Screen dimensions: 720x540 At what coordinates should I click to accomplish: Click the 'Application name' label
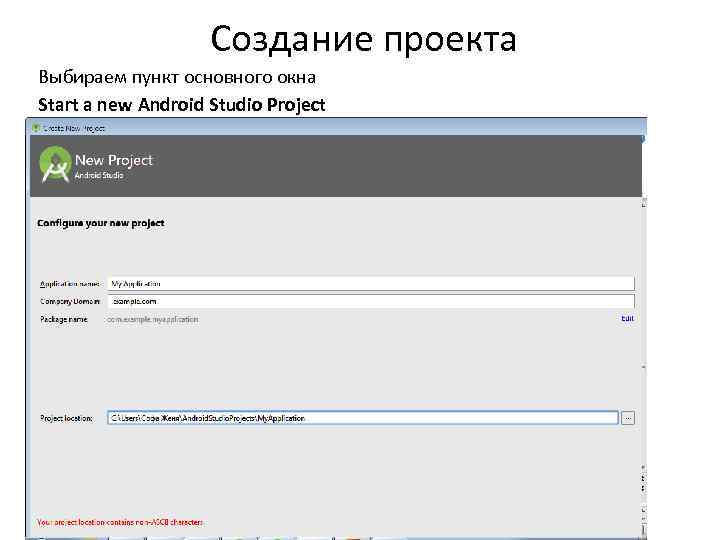70,284
